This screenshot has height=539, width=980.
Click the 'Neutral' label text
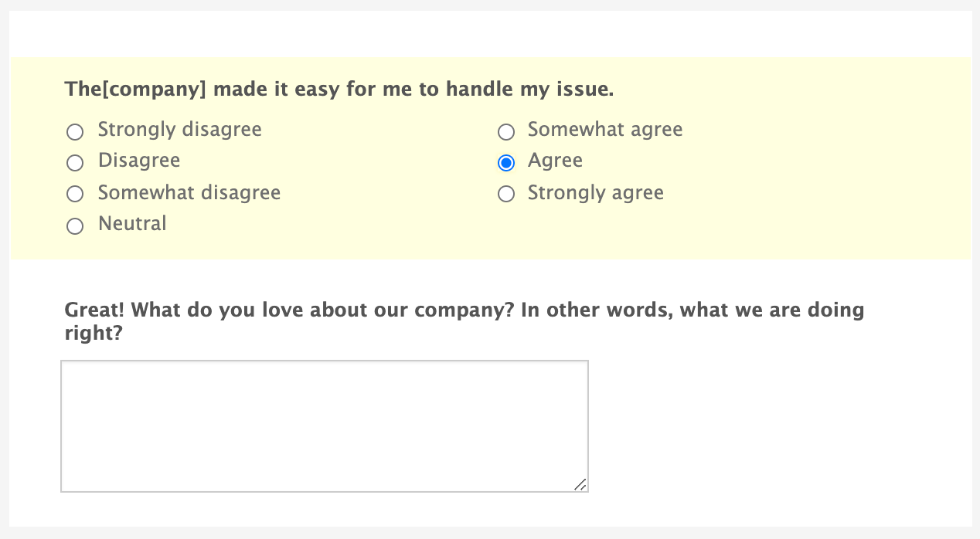coord(132,224)
